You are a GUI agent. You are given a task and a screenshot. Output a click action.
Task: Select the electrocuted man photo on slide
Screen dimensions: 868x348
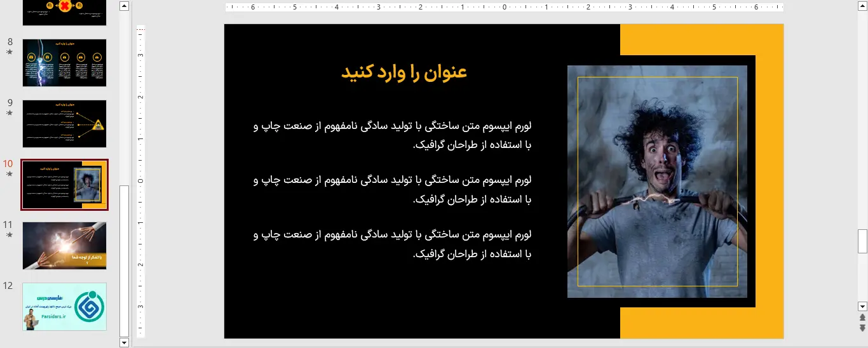(657, 182)
